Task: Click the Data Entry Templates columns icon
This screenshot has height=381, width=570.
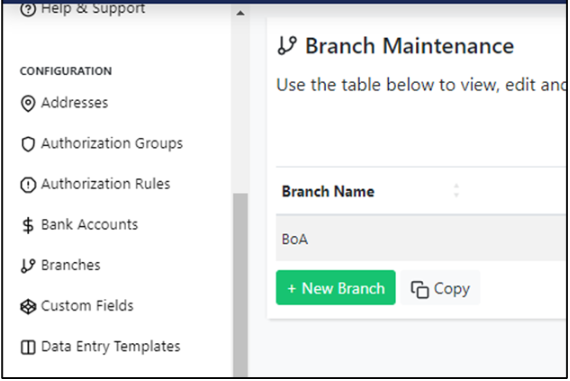Action: click(x=28, y=347)
